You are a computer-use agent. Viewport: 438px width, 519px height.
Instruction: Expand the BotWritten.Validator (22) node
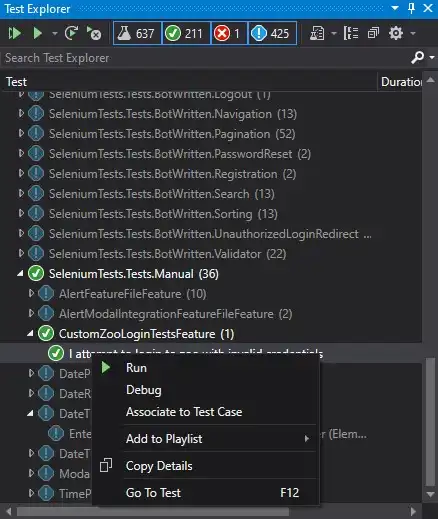[x=21, y=253]
